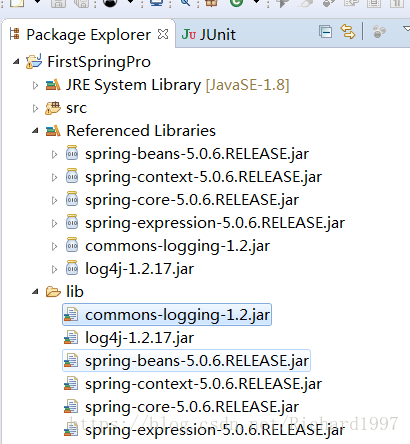Select spring-core-5.0.6.RELEASE.jar text under Referenced Libraries

pyautogui.click(x=192, y=200)
